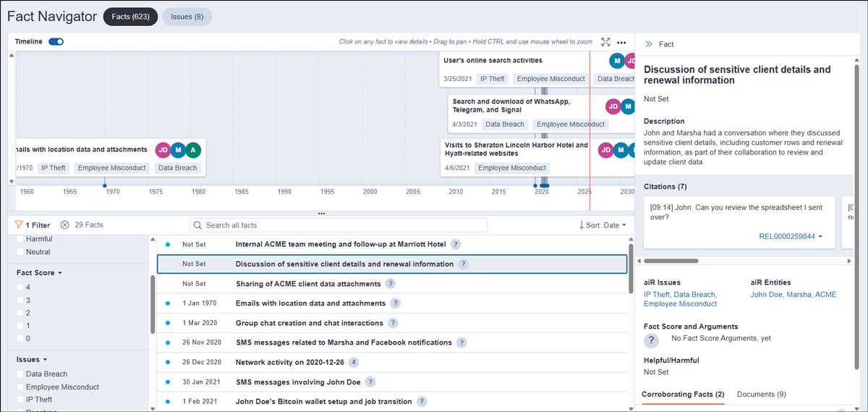The image size is (868, 412).
Task: Click JD avatar on WhatsApp download timeline card
Action: click(x=613, y=107)
